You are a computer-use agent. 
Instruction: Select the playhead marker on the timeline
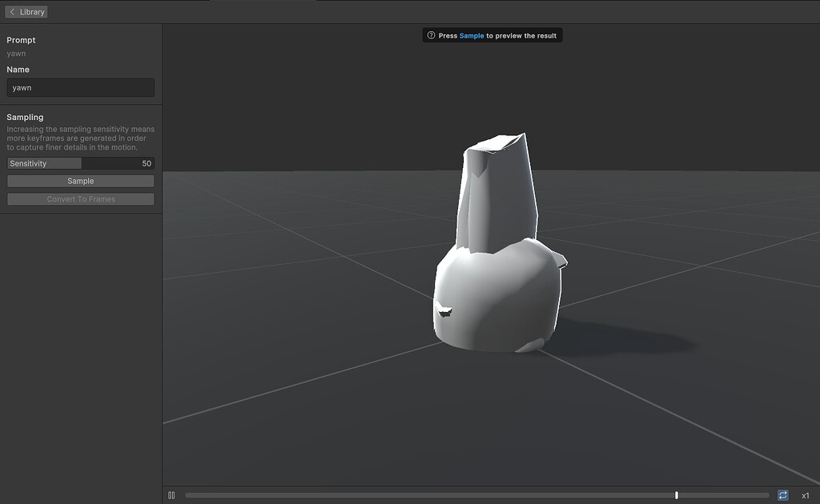[x=676, y=494]
